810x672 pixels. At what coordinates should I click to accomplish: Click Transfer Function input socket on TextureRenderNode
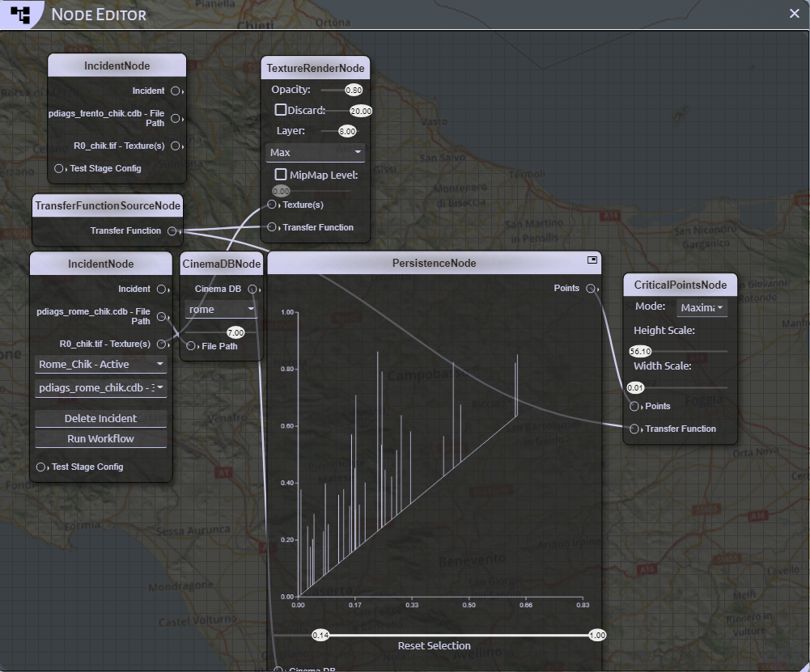(x=272, y=227)
